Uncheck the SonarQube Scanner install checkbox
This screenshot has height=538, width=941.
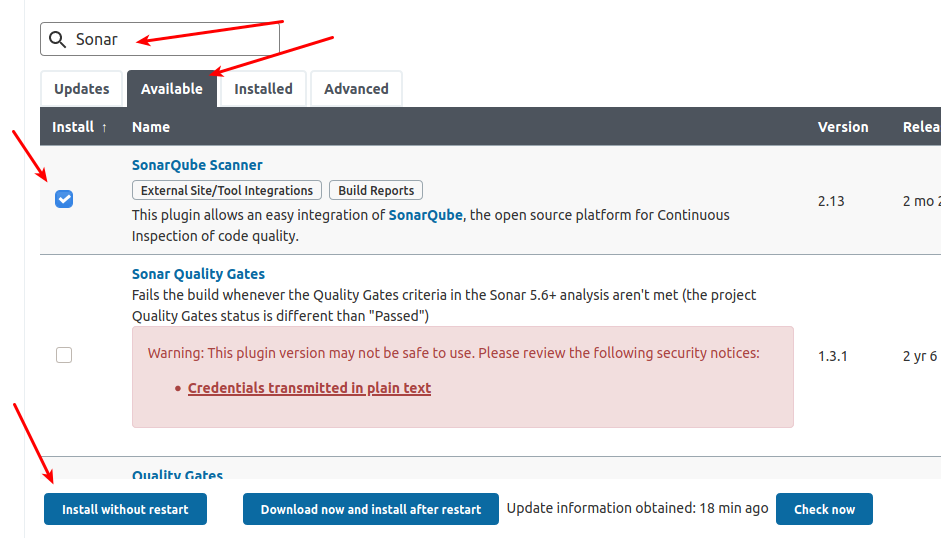coord(64,199)
